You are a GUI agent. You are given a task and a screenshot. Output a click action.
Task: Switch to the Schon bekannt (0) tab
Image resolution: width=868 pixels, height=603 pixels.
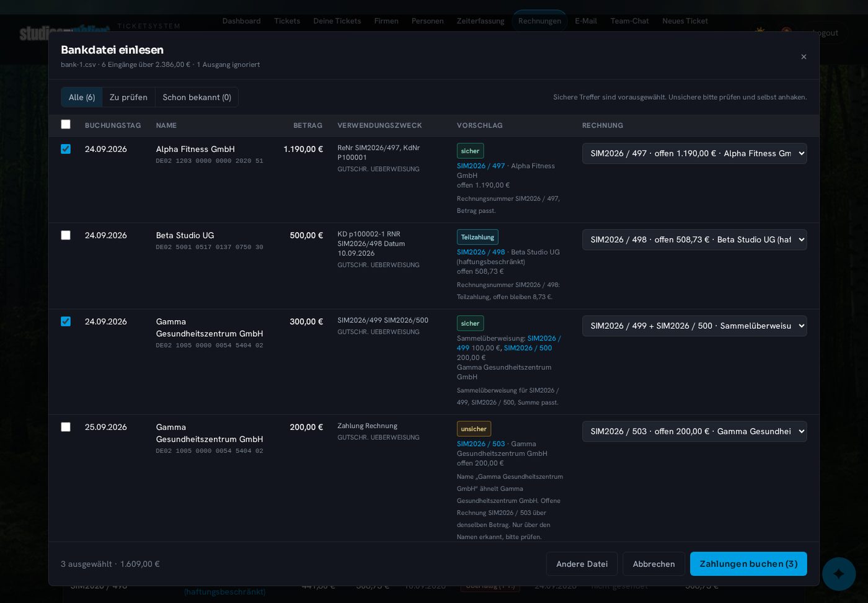pos(197,97)
